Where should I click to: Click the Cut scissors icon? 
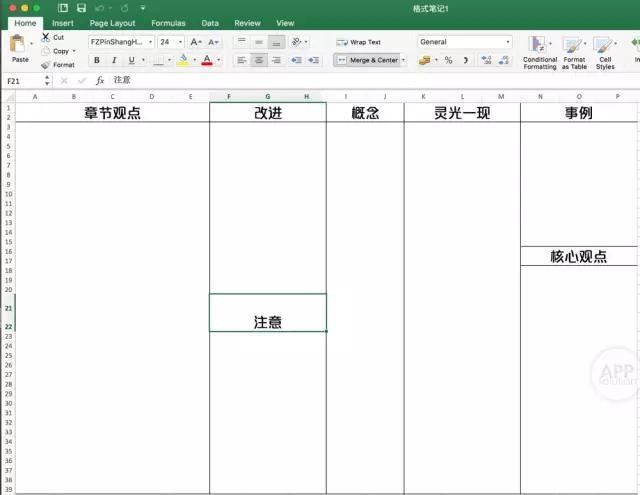point(45,37)
